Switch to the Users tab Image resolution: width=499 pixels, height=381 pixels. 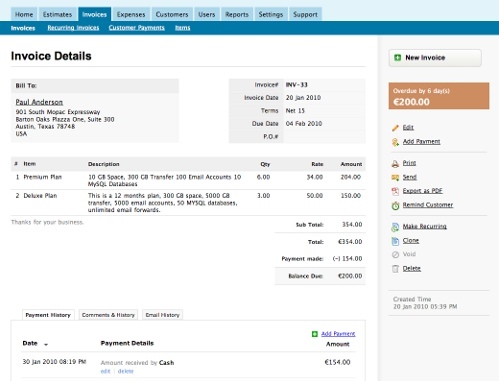tap(207, 14)
